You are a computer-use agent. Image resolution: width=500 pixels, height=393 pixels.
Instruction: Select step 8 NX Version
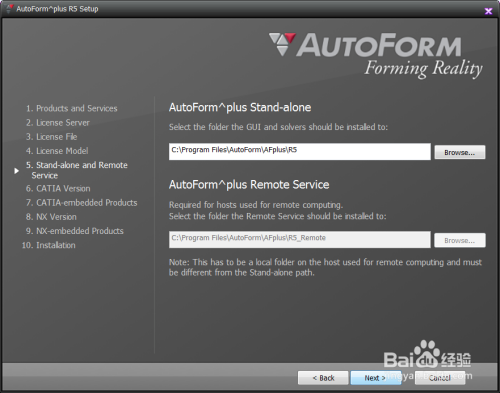(x=51, y=217)
